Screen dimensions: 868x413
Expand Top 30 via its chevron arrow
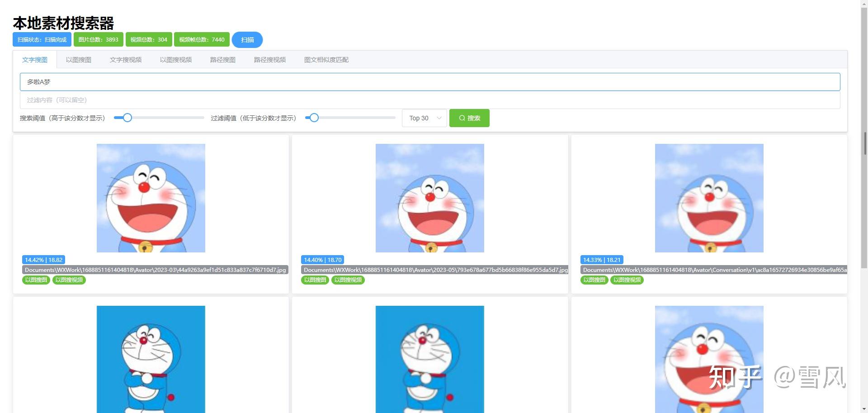[439, 118]
